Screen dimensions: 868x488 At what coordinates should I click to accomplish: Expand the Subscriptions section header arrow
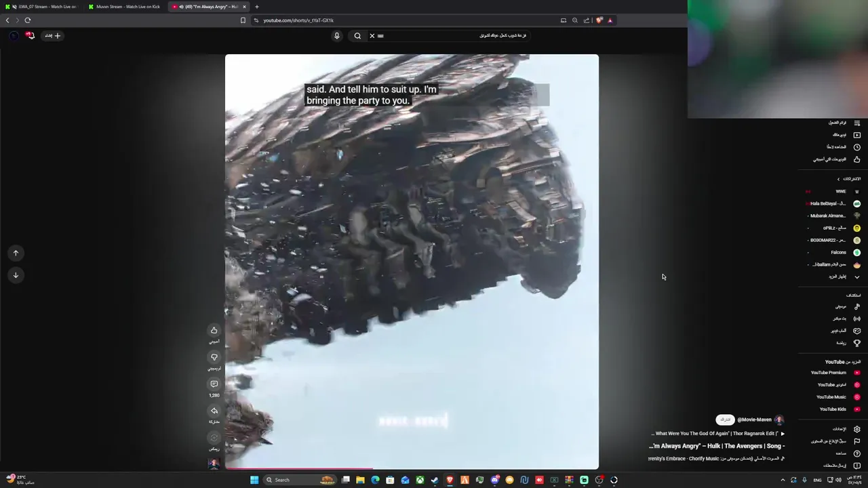coord(838,179)
